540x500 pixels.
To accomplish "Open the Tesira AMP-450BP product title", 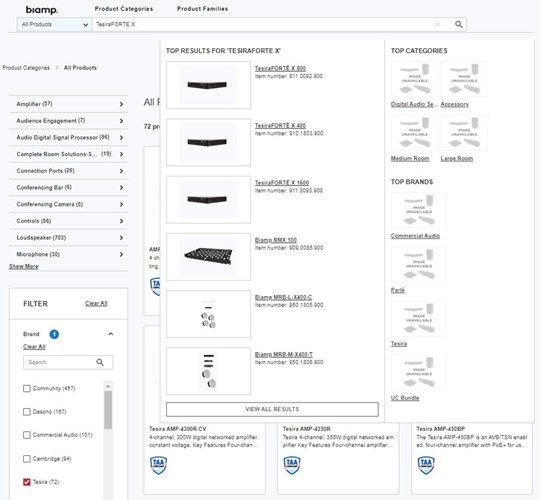I will 440,429.
